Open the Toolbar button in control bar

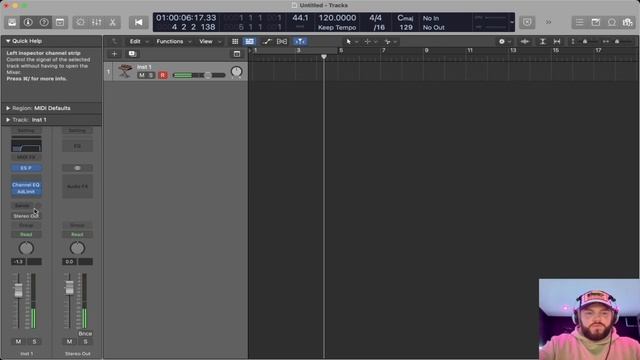pos(60,22)
